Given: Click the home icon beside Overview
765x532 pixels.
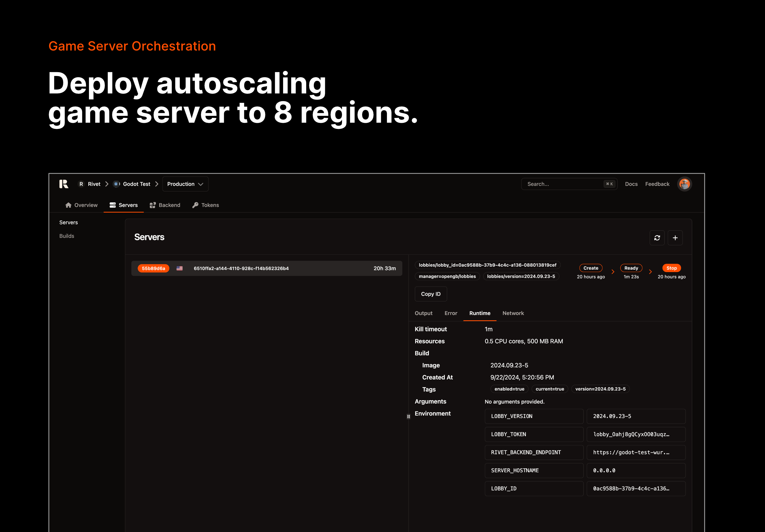Looking at the screenshot, I should (68, 205).
